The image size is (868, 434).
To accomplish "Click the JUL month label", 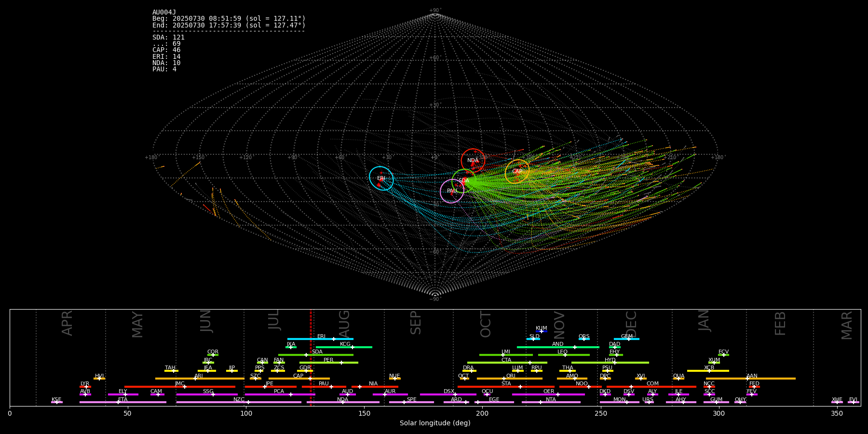I will pyautogui.click(x=274, y=320).
